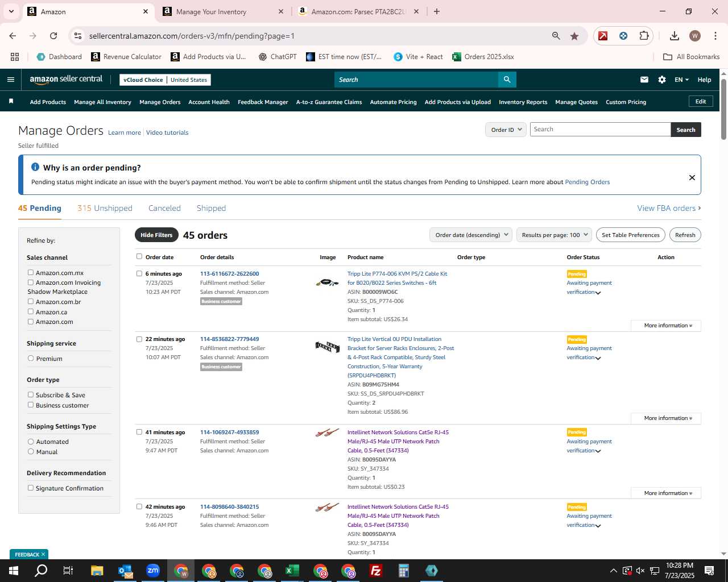Screen dimensions: 728x582
Task: Open the EN language dropdown
Action: coord(681,80)
